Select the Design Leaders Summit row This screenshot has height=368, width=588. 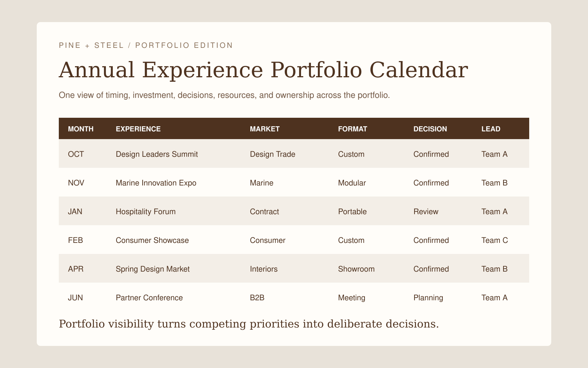294,153
